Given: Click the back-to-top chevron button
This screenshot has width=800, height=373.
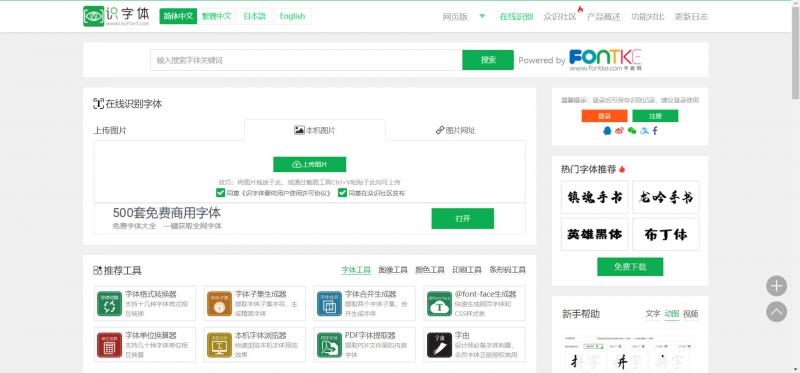Looking at the screenshot, I should (776, 311).
